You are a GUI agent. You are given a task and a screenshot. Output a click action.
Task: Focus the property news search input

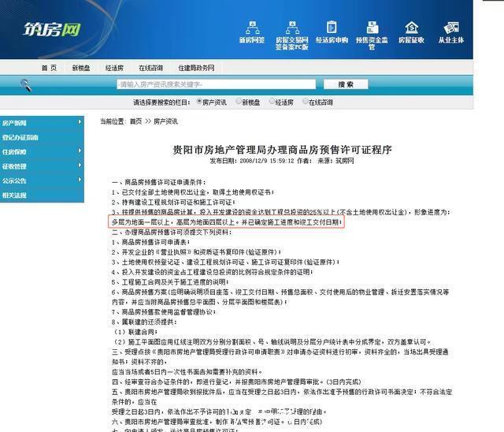pyautogui.click(x=216, y=84)
